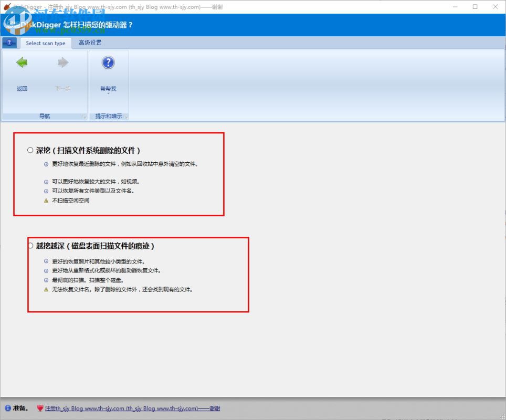Click the warning triangle beside 无法恢复文件名
The image size is (506, 420).
tap(46, 289)
